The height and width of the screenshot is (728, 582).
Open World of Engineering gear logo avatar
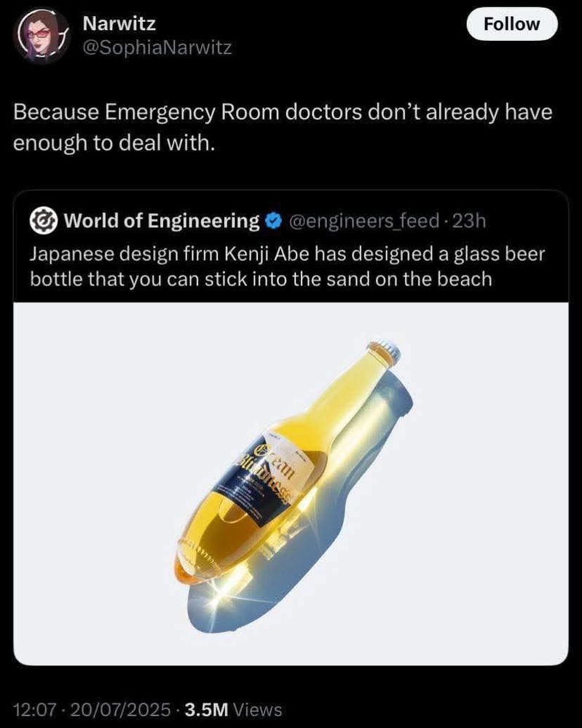coord(44,221)
